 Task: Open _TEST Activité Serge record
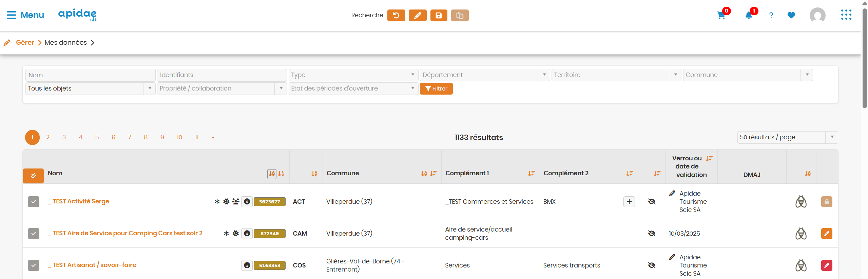(78, 201)
